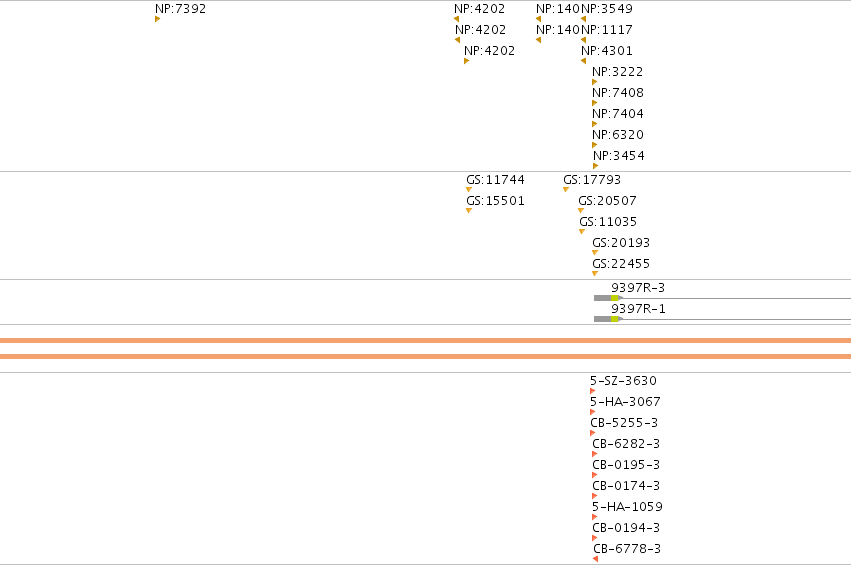Click the GS:15501 feature label

(496, 201)
